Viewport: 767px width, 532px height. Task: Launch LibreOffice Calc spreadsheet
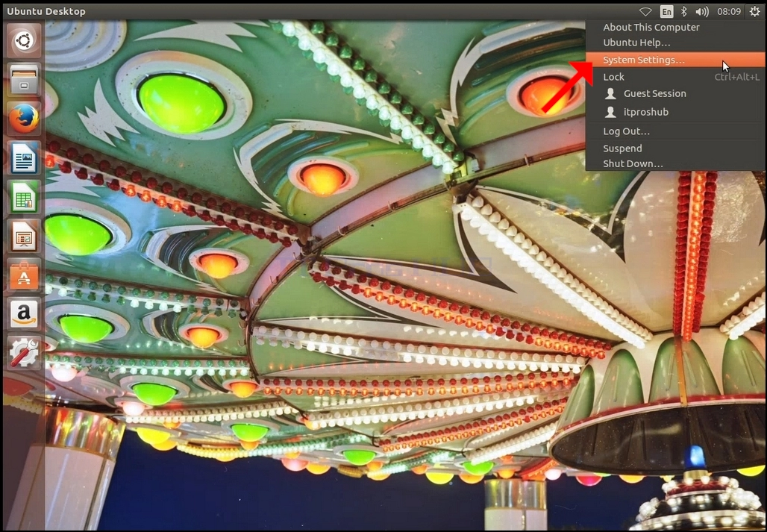23,197
